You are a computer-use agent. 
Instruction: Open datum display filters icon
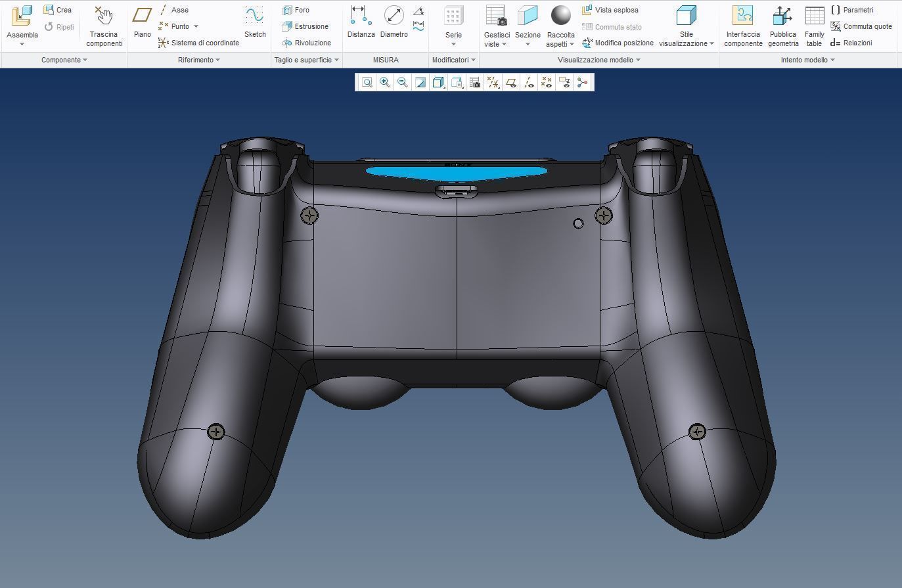pyautogui.click(x=493, y=82)
